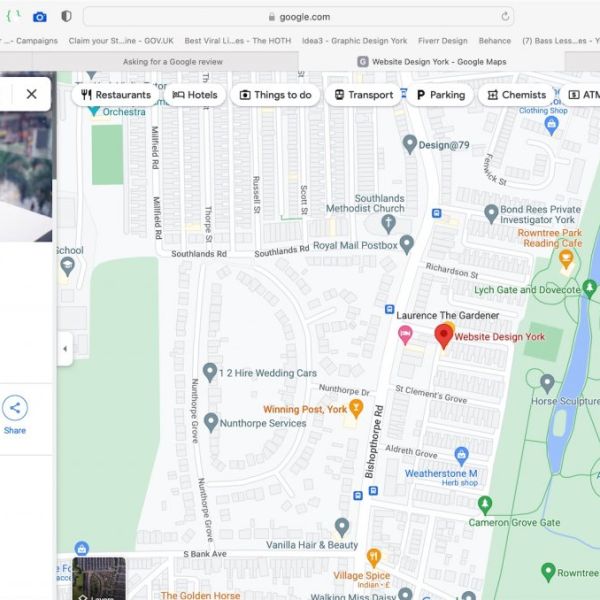Image resolution: width=600 pixels, height=600 pixels.
Task: Click the camera screenshot extension icon
Action: (x=39, y=17)
